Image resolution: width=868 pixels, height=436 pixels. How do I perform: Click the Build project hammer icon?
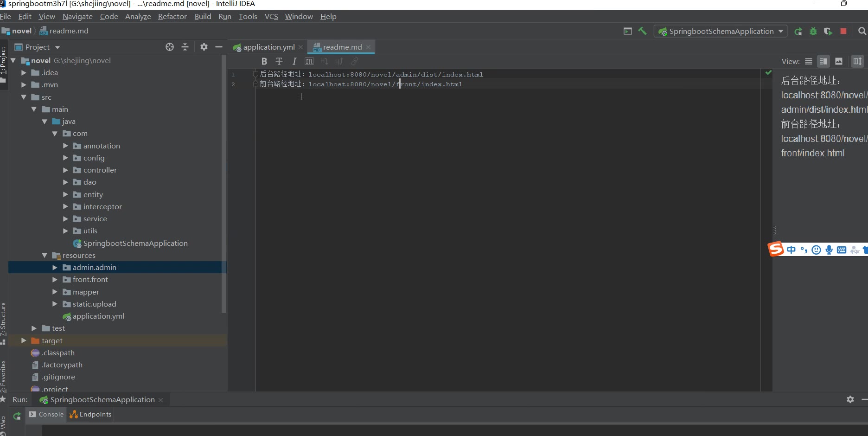coord(643,31)
